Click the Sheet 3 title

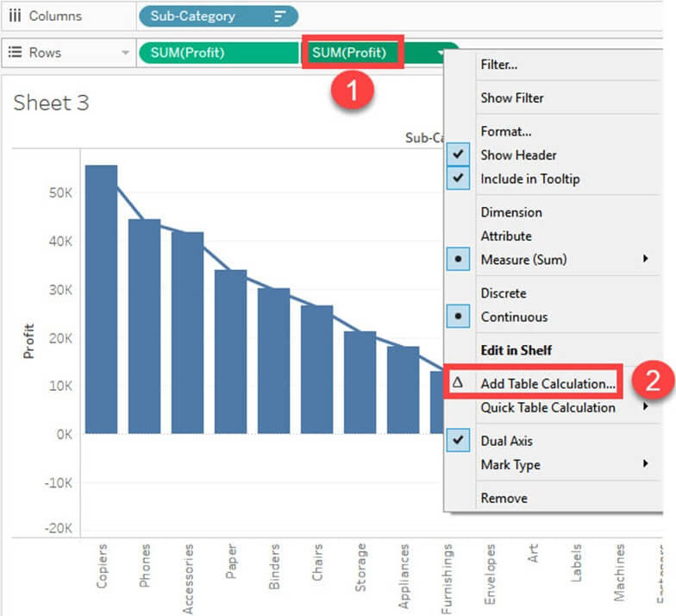[x=52, y=104]
